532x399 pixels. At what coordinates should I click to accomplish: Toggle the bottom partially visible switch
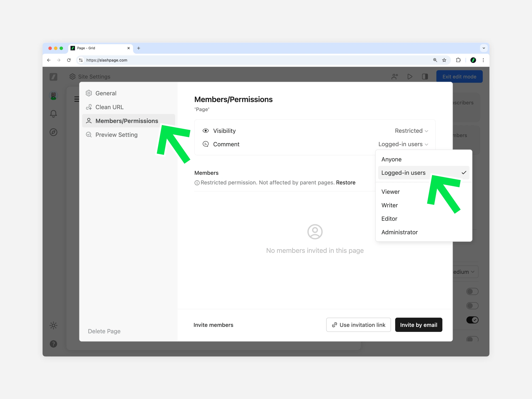pyautogui.click(x=472, y=339)
